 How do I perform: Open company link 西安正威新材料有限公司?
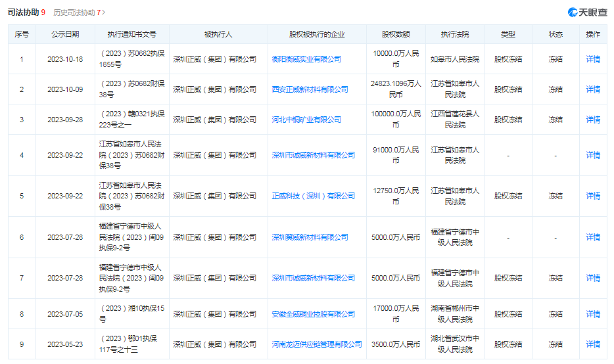310,89
